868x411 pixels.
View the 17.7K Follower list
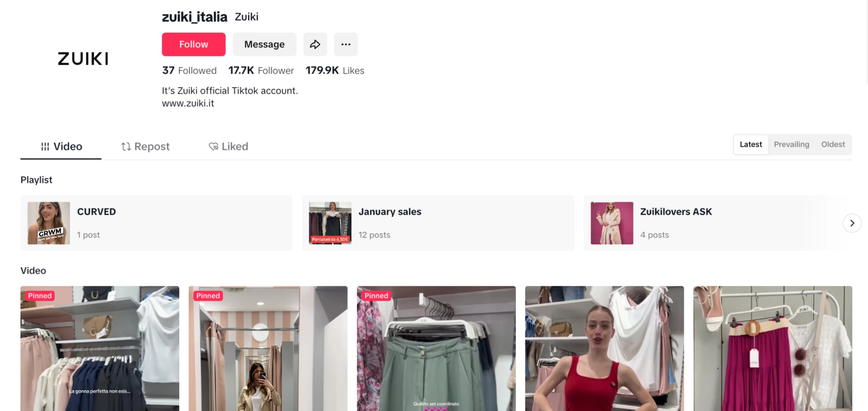(x=261, y=70)
